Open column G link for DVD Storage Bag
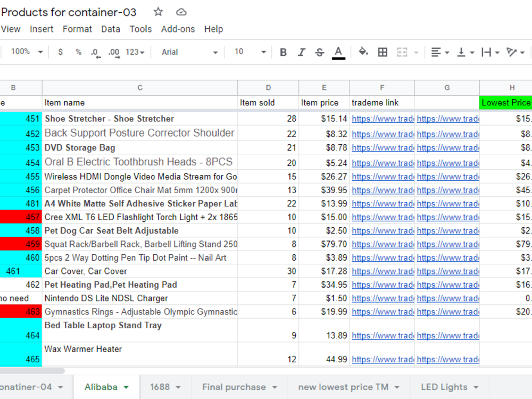Viewport: 532px width, 399px height. click(448, 148)
